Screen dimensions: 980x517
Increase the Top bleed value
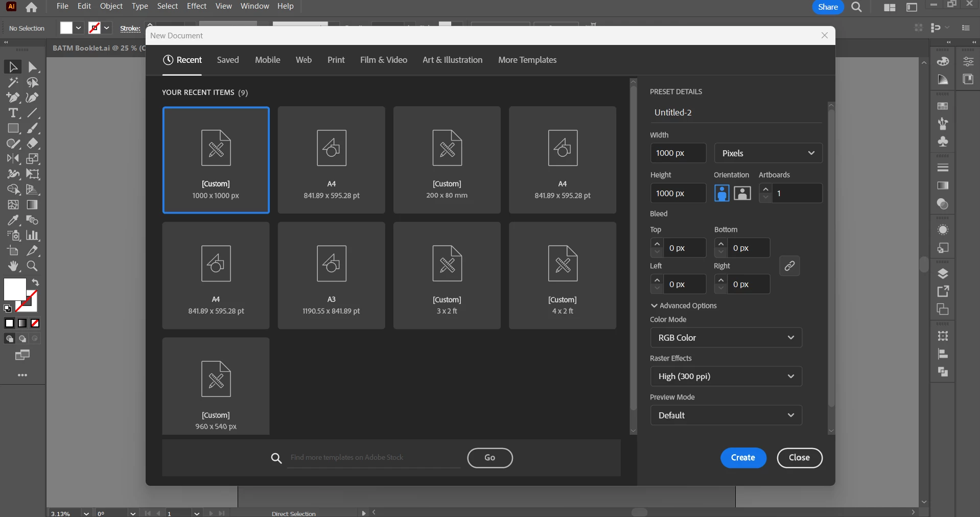tap(658, 243)
